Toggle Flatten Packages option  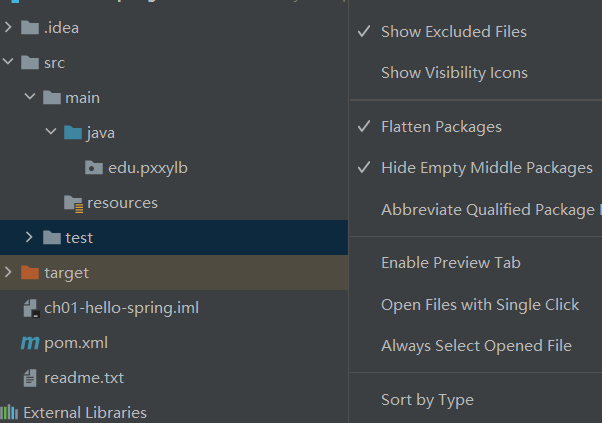coord(441,127)
